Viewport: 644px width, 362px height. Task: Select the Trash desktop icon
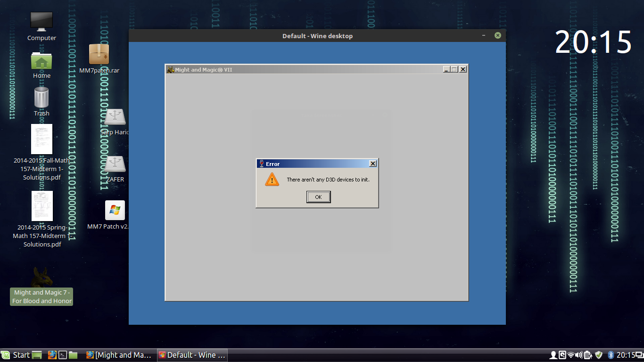coord(41,98)
